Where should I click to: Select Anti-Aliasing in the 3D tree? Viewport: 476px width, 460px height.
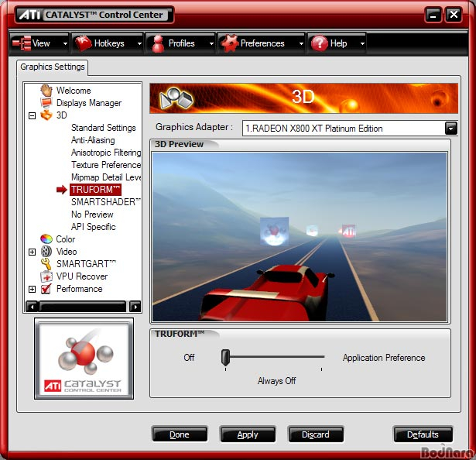pyautogui.click(x=93, y=140)
